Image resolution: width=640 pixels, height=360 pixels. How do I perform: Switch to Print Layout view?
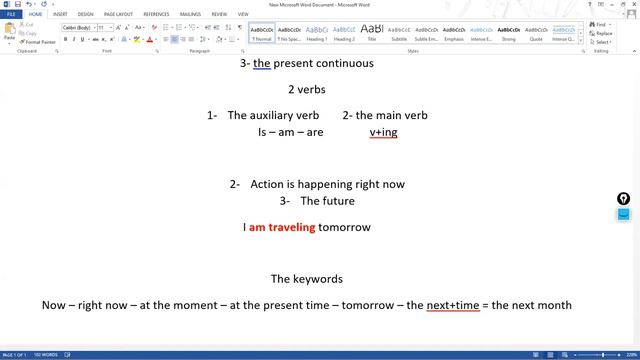(x=550, y=355)
